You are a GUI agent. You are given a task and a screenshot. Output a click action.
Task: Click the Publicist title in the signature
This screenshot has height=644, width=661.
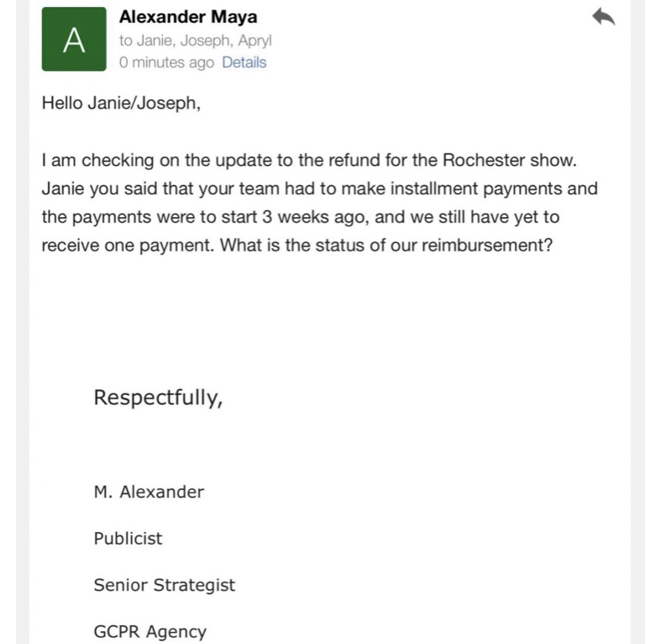(x=128, y=538)
